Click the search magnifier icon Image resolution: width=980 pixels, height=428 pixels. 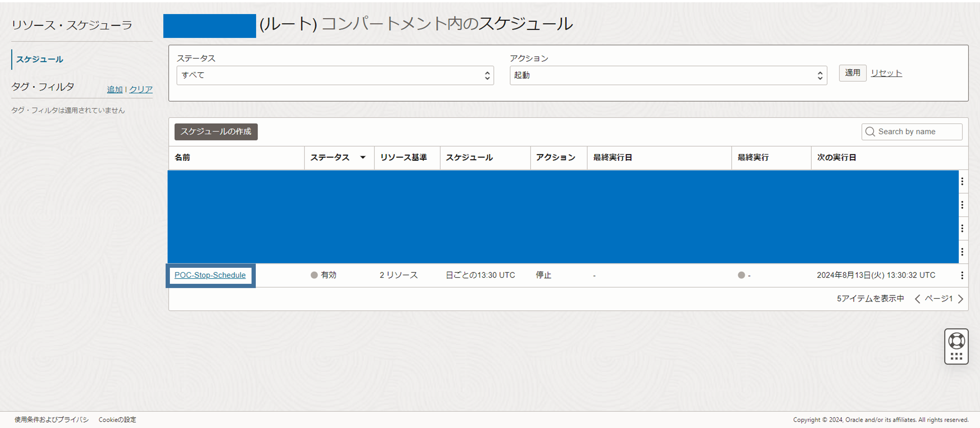point(870,132)
